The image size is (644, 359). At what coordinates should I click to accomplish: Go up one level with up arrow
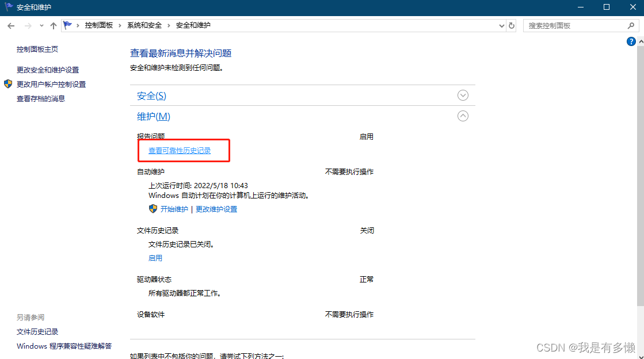pos(54,26)
